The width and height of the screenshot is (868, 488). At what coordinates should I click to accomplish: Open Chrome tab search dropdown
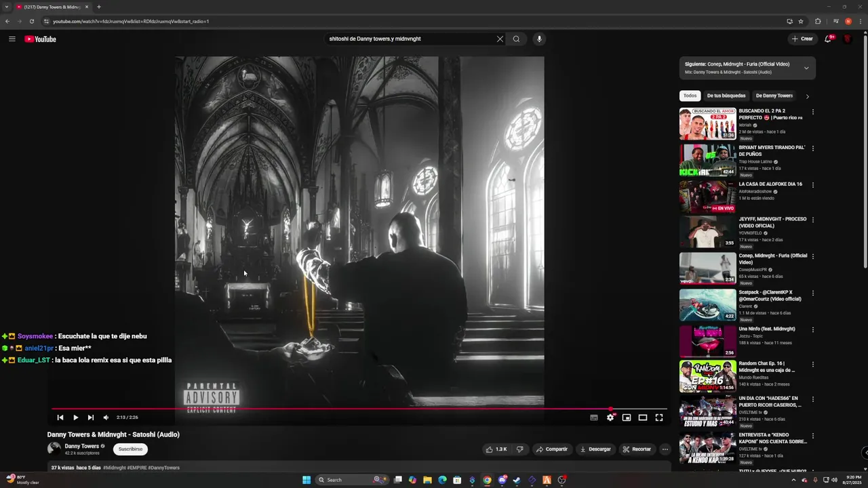coord(6,7)
